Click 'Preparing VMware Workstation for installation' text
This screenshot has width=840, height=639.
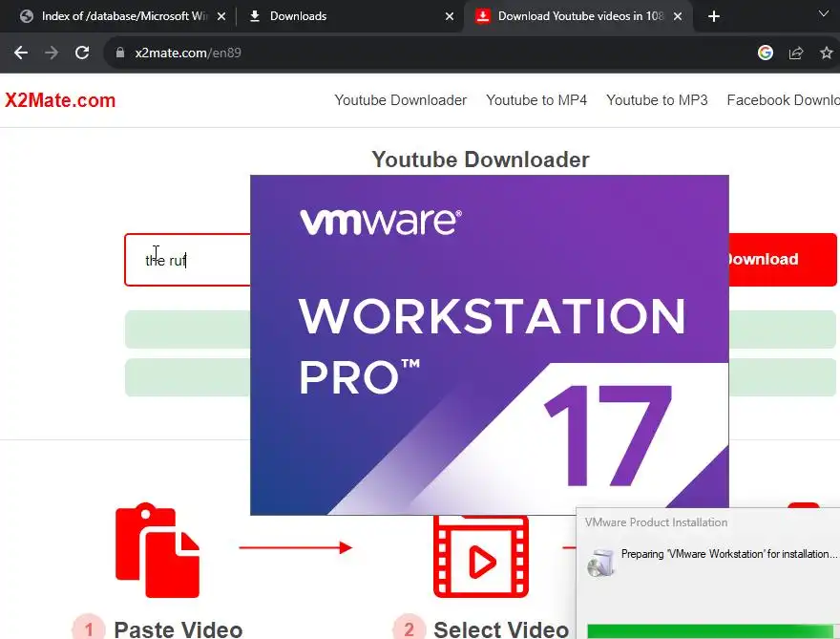coord(728,554)
